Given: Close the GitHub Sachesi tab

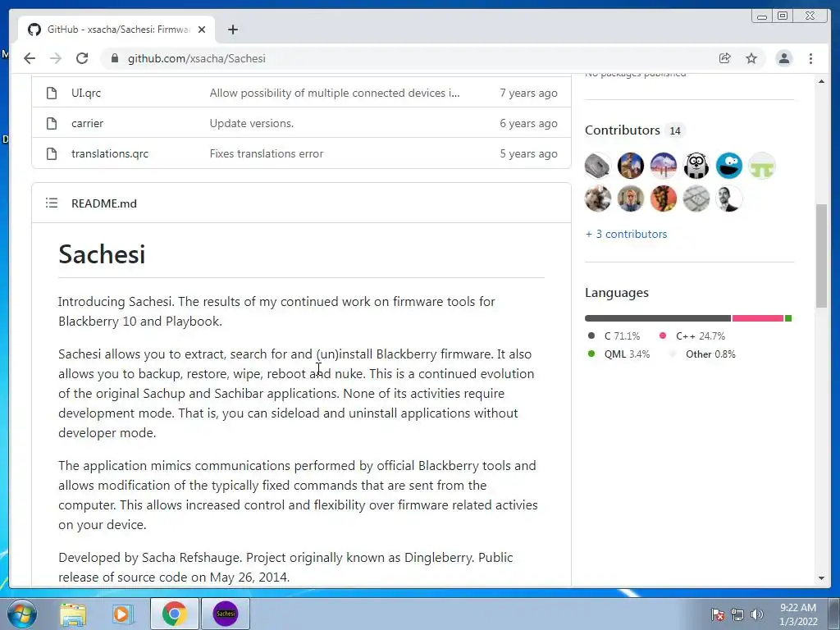Looking at the screenshot, I should 202,30.
